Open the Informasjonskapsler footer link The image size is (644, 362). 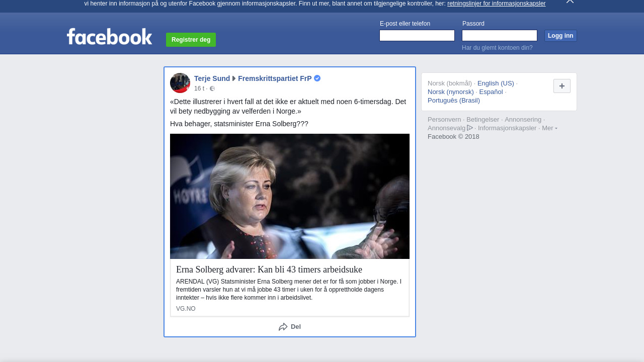[507, 128]
